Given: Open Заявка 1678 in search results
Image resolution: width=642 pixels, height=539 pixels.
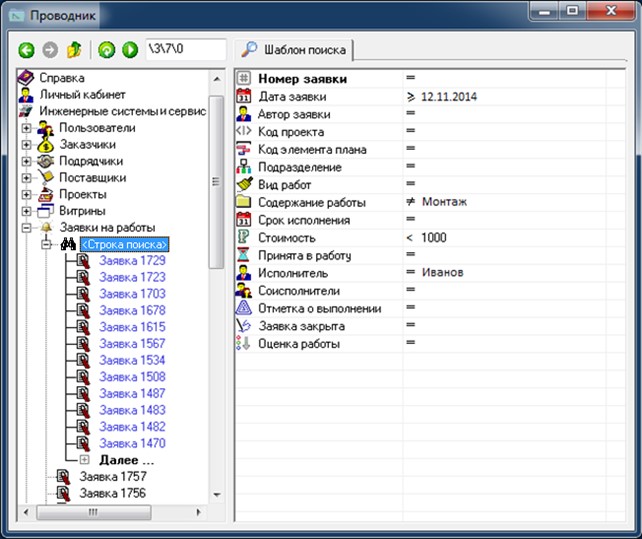Looking at the screenshot, I should point(132,310).
